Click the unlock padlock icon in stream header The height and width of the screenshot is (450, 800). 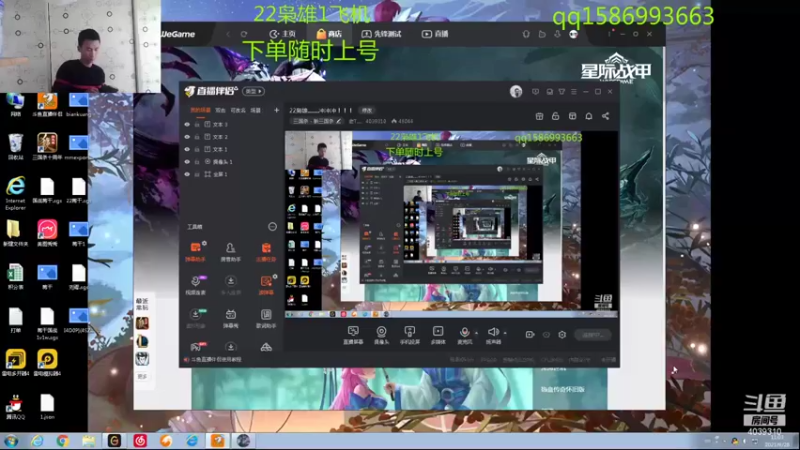(x=556, y=116)
